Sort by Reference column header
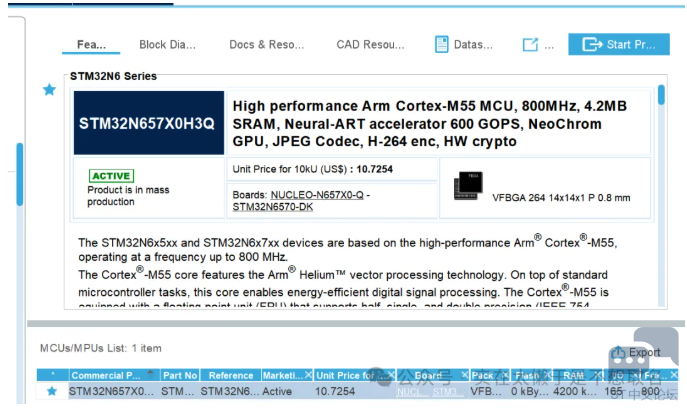Image resolution: width=687 pixels, height=410 pixels. [231, 375]
